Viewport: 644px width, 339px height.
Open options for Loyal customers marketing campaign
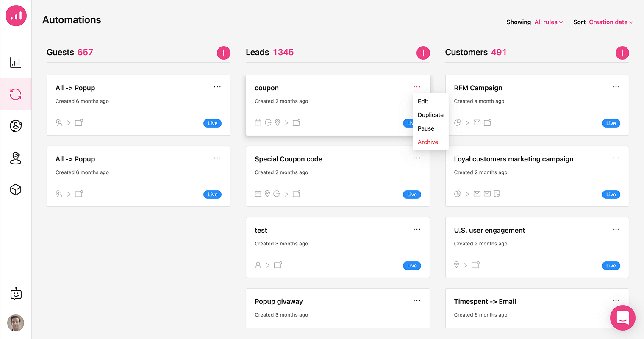616,158
